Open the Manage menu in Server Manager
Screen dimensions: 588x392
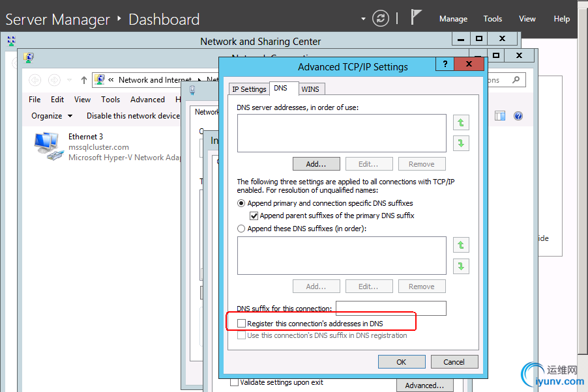tap(453, 19)
